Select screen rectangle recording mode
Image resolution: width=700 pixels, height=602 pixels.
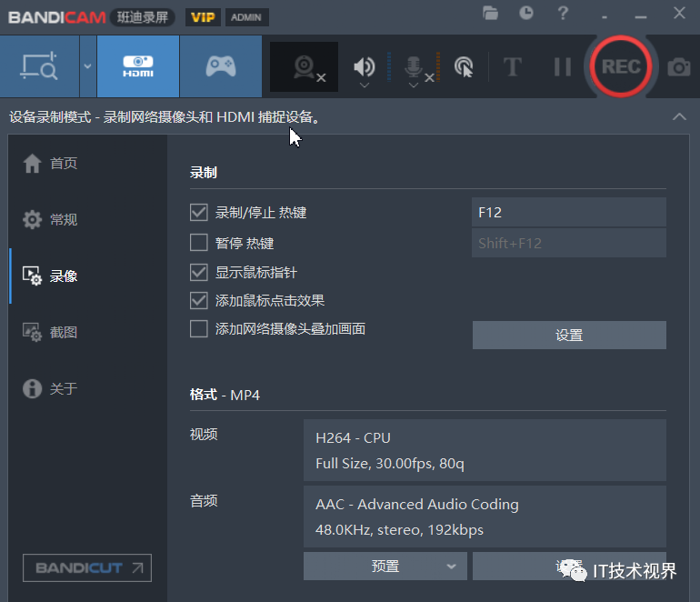[x=39, y=66]
